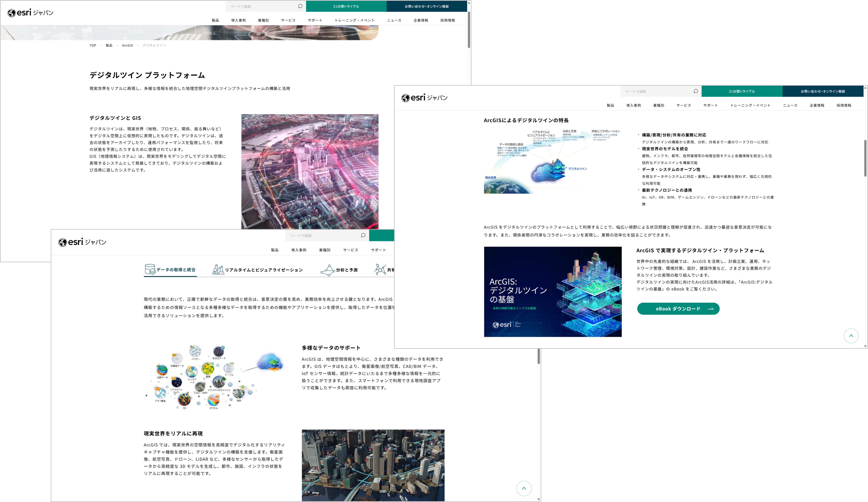Viewport: 868px width, 502px height.
Task: Click ArcGIS デジタルツインの基盤 eBook thumbnail
Action: (x=552, y=292)
